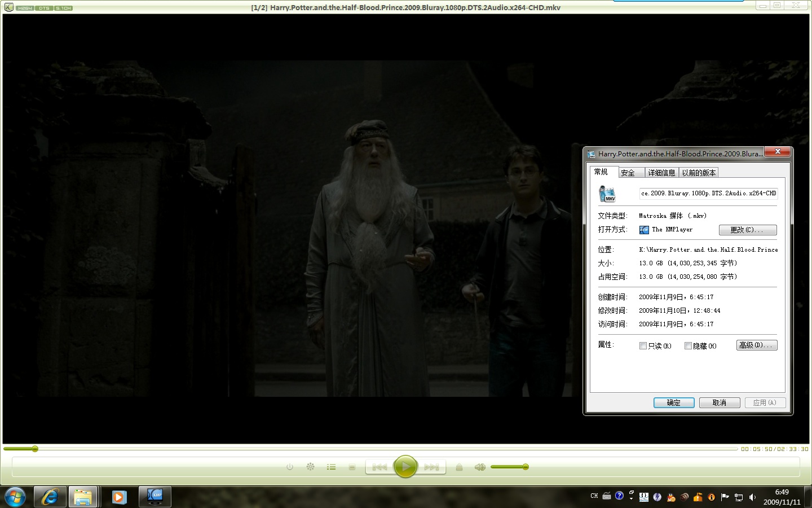Click the KMPlayer taskbar button

point(155,497)
